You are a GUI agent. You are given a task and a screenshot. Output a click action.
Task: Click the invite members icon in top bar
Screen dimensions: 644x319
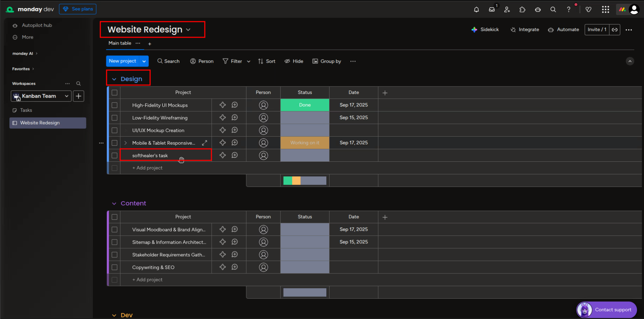click(507, 9)
